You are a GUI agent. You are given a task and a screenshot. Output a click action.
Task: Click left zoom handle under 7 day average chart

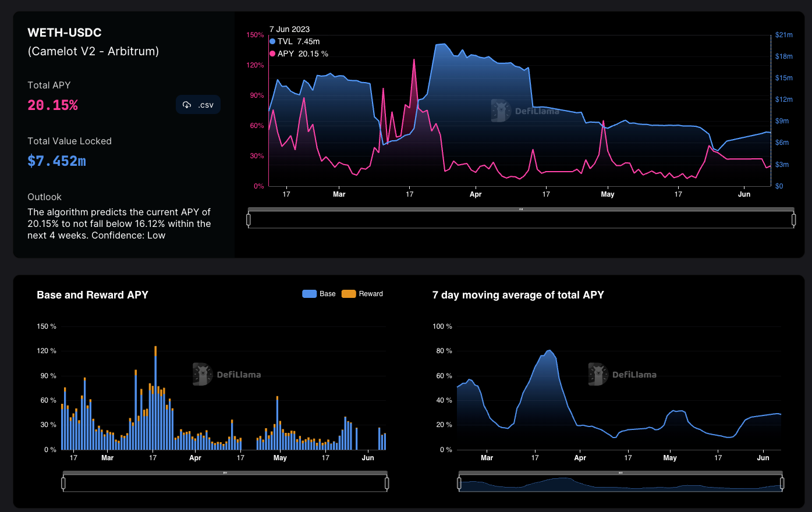pyautogui.click(x=459, y=483)
